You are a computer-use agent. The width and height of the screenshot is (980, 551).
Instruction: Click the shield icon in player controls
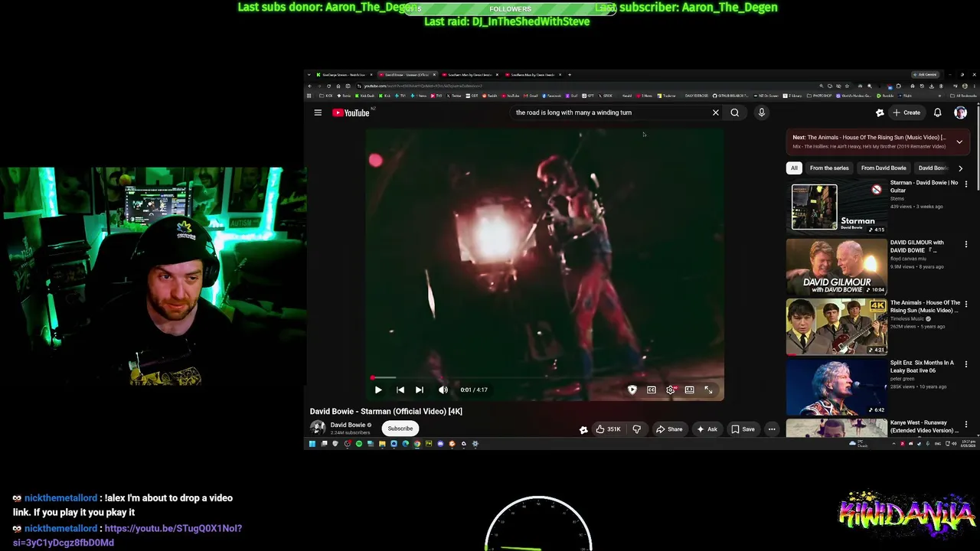[x=632, y=390]
